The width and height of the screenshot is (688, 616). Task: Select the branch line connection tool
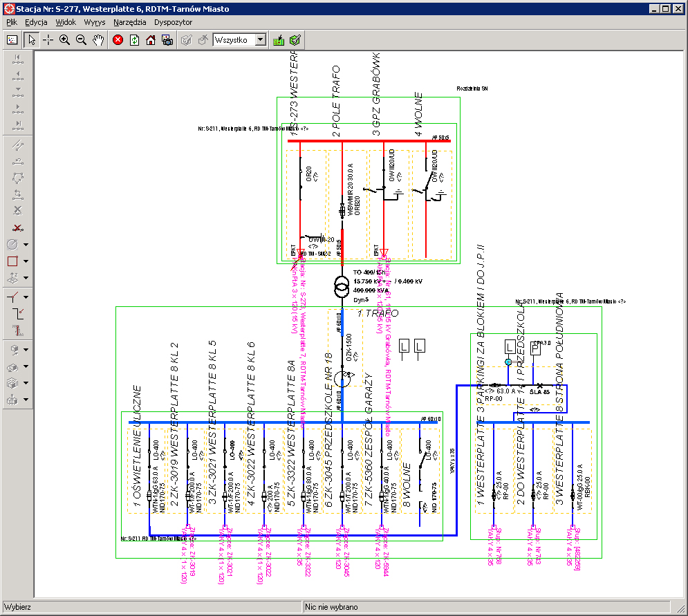(12, 297)
